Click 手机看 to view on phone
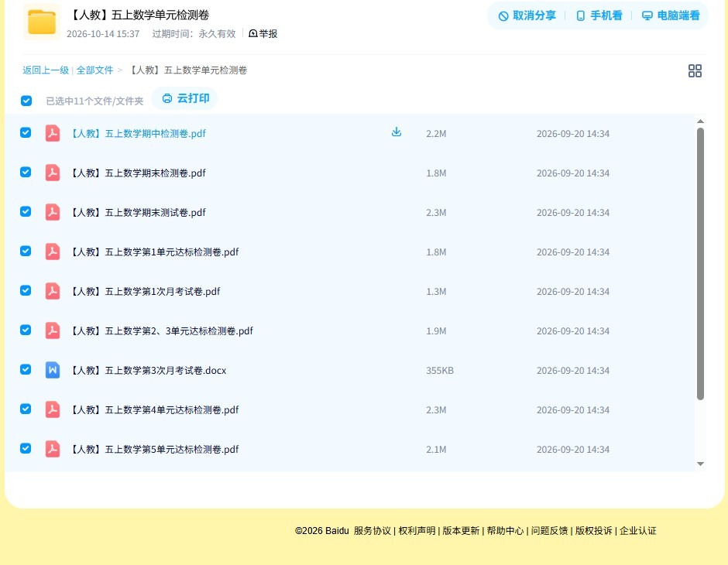 click(599, 15)
